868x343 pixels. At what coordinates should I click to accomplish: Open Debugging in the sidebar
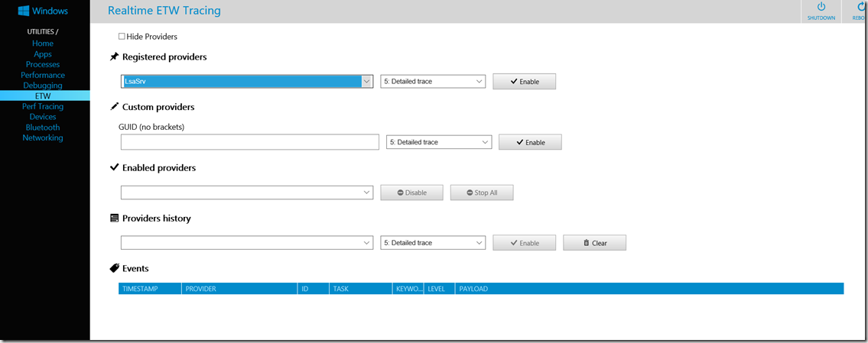[x=43, y=86]
